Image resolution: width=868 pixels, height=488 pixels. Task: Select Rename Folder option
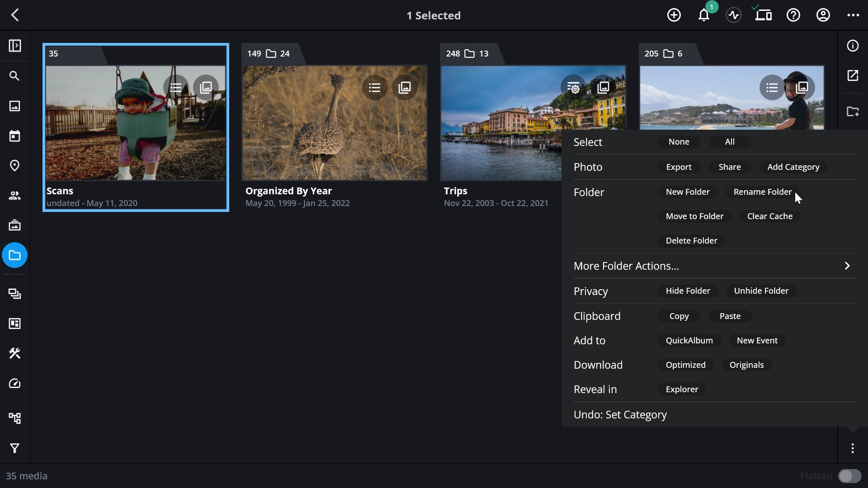tap(762, 192)
